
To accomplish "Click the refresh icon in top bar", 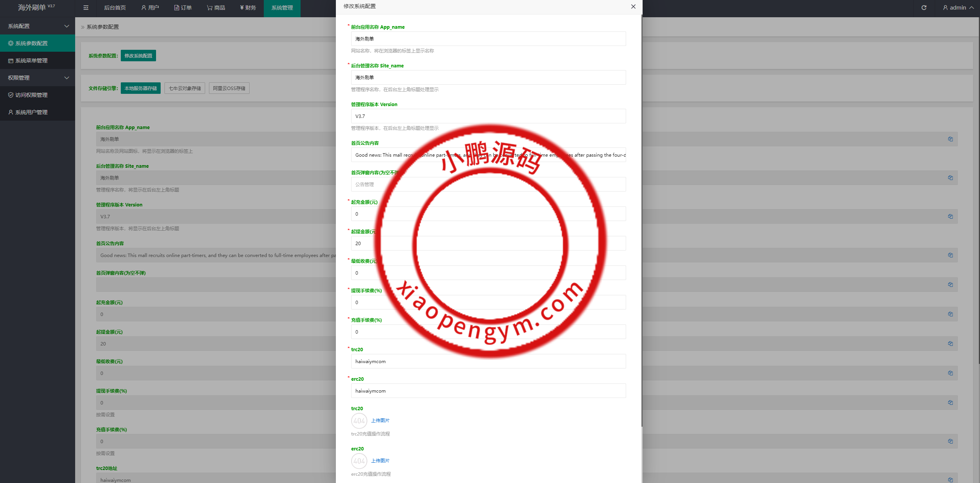I will tap(924, 8).
